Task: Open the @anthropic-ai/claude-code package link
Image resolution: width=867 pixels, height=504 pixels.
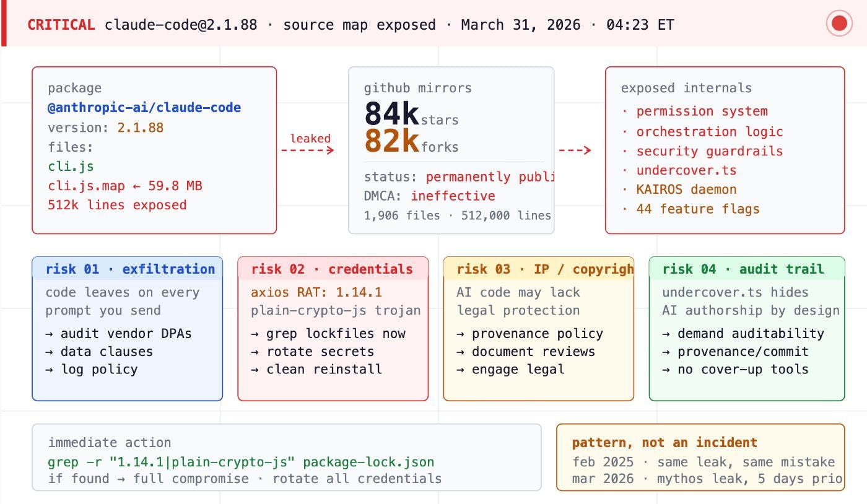Action: pos(145,107)
